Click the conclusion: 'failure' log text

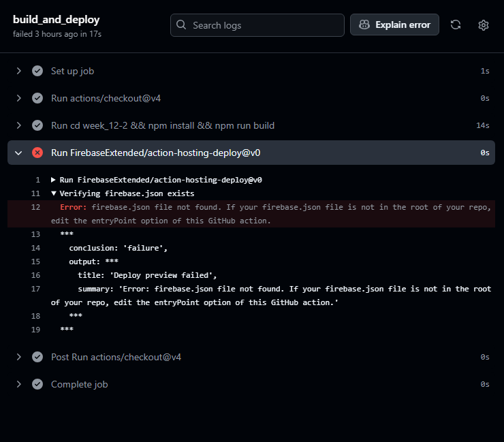point(119,248)
